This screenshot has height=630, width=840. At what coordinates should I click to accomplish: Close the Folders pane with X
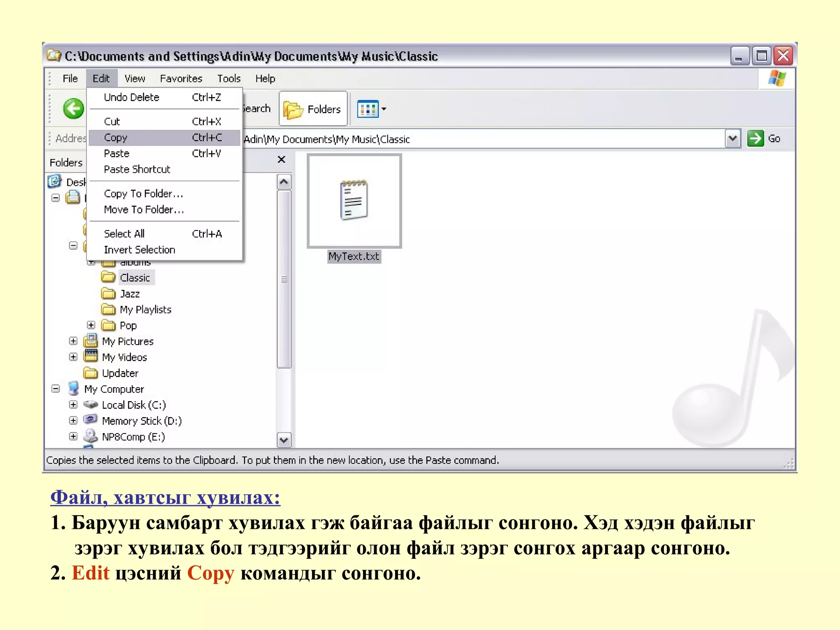tap(281, 160)
